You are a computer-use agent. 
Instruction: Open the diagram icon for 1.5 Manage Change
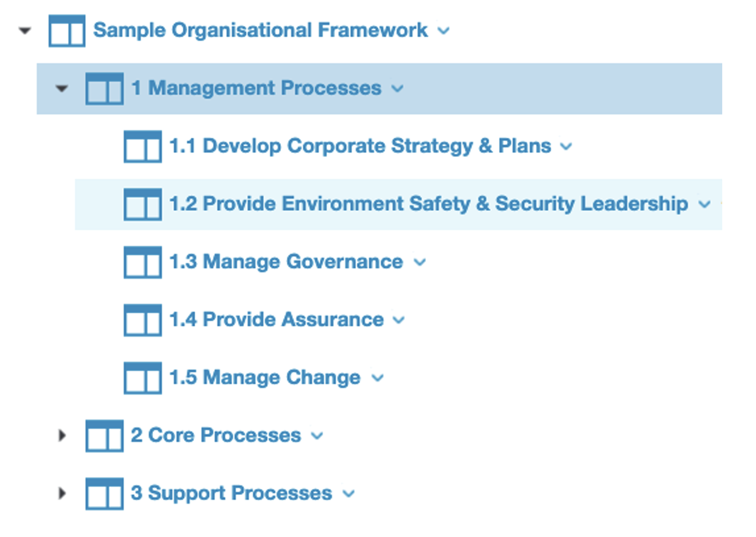142,378
